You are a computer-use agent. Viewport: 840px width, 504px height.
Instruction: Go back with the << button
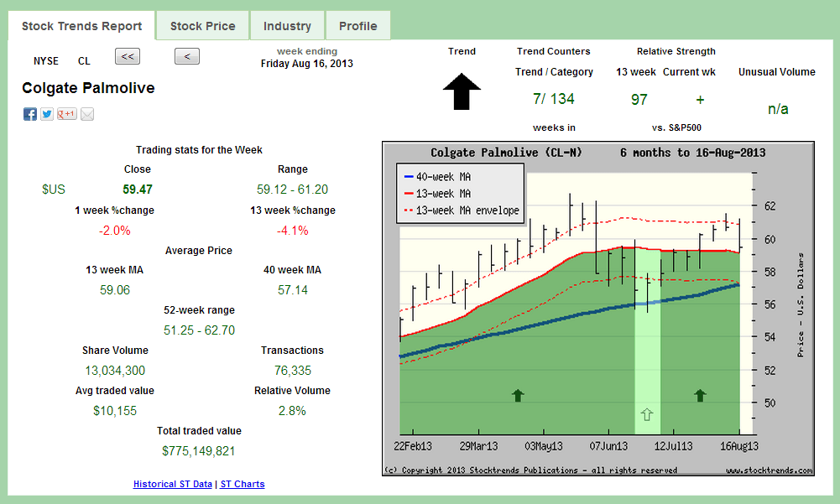click(128, 56)
